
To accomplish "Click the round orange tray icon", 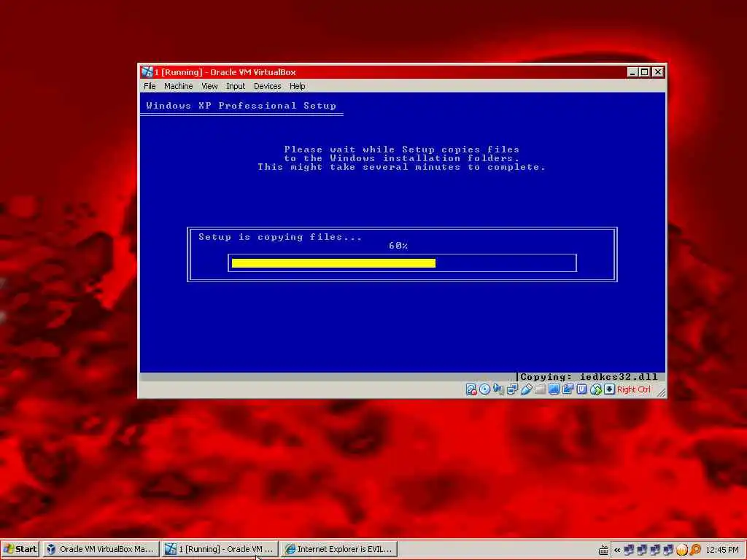I will 682,550.
